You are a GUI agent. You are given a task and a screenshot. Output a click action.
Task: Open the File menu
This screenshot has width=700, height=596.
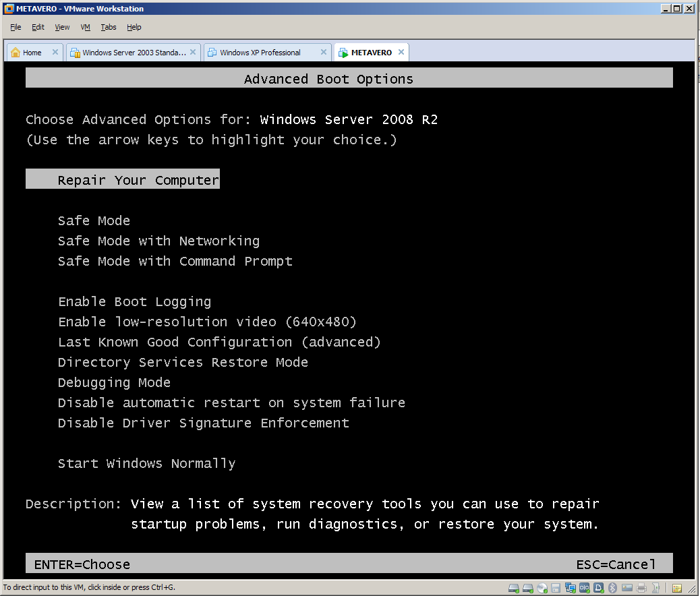16,27
